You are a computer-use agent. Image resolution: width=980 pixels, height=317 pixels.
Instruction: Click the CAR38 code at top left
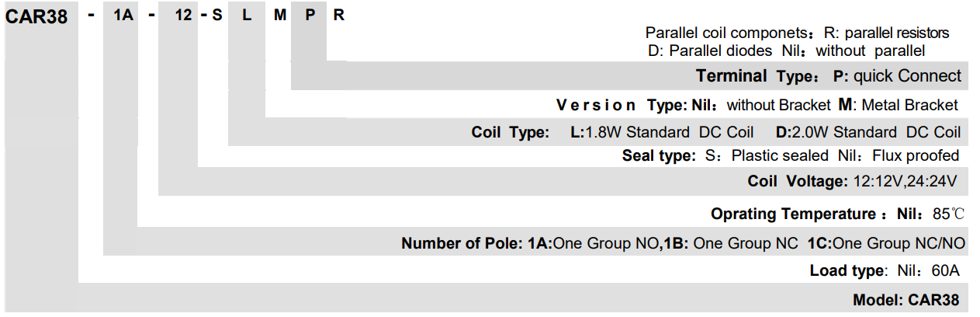pos(36,17)
